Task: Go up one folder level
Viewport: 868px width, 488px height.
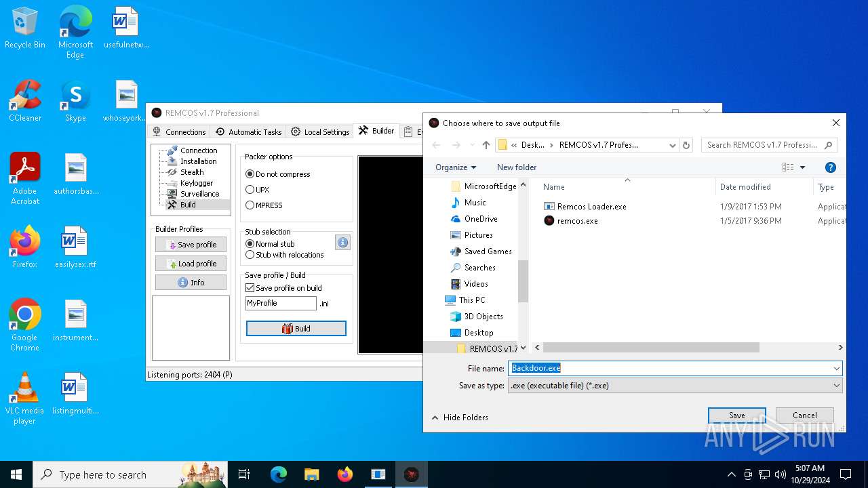Action: click(x=486, y=145)
